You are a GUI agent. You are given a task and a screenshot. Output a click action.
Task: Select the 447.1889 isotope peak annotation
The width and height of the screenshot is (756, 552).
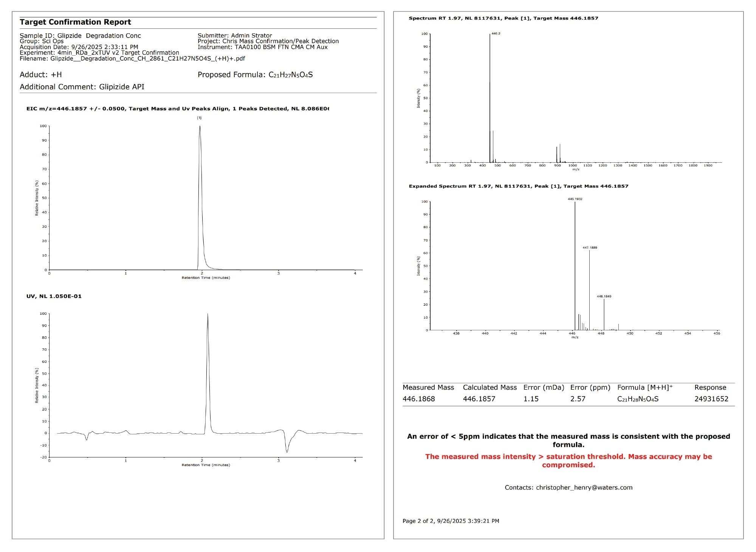pyautogui.click(x=589, y=247)
